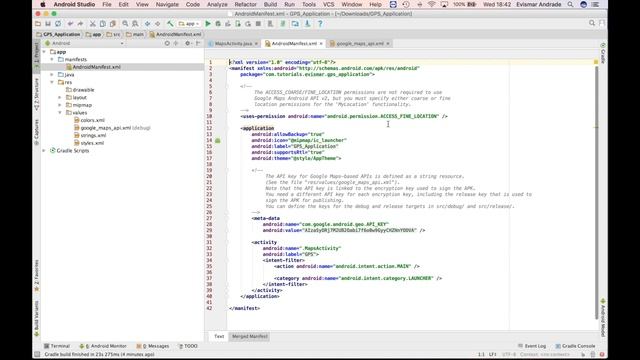The width and height of the screenshot is (640, 360).
Task: Select the drawable folder
Action: pyautogui.click(x=83, y=90)
